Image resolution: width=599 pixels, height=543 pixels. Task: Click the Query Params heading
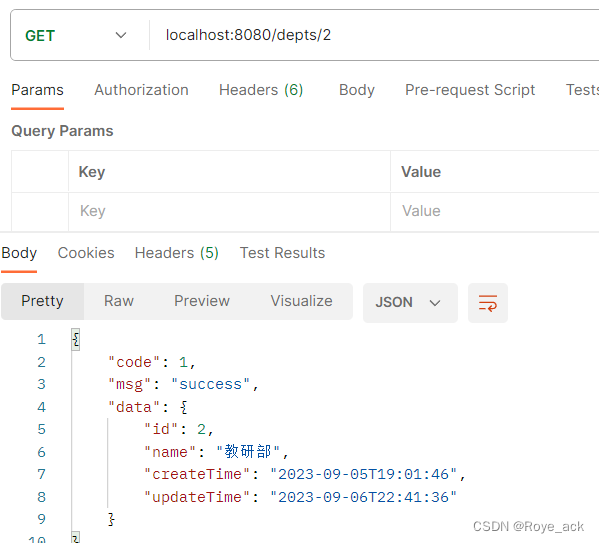pos(62,131)
